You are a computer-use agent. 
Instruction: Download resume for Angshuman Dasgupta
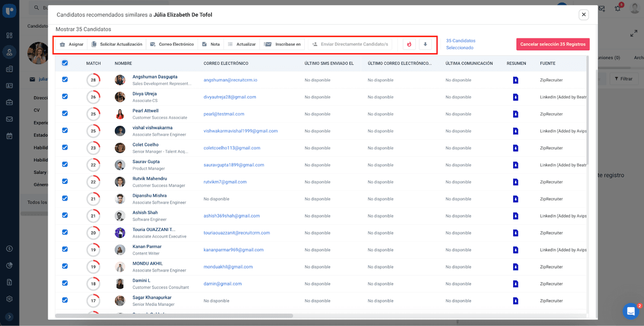click(515, 80)
